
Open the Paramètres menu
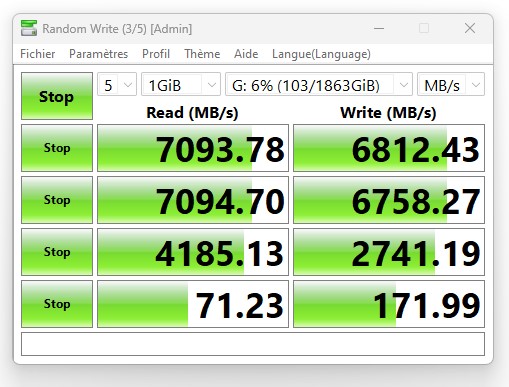[x=98, y=54]
